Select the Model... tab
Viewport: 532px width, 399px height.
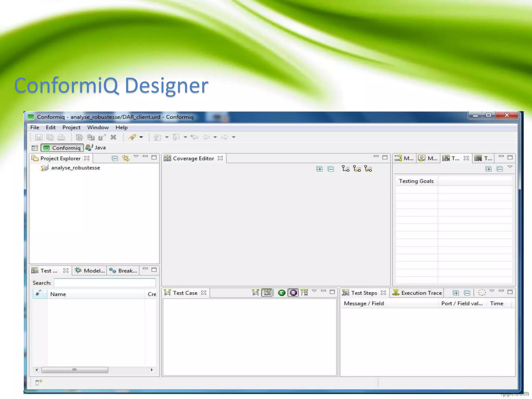click(x=90, y=271)
